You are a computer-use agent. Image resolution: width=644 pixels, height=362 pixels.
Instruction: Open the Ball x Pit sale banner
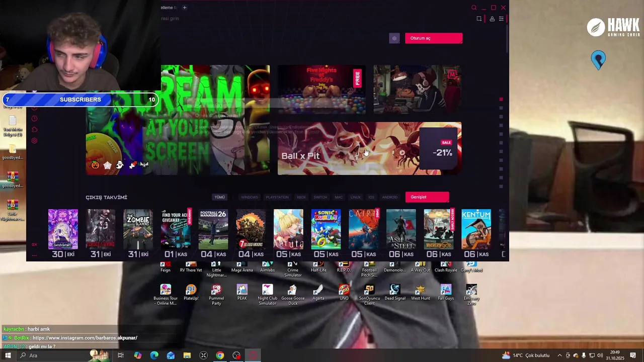(369, 148)
